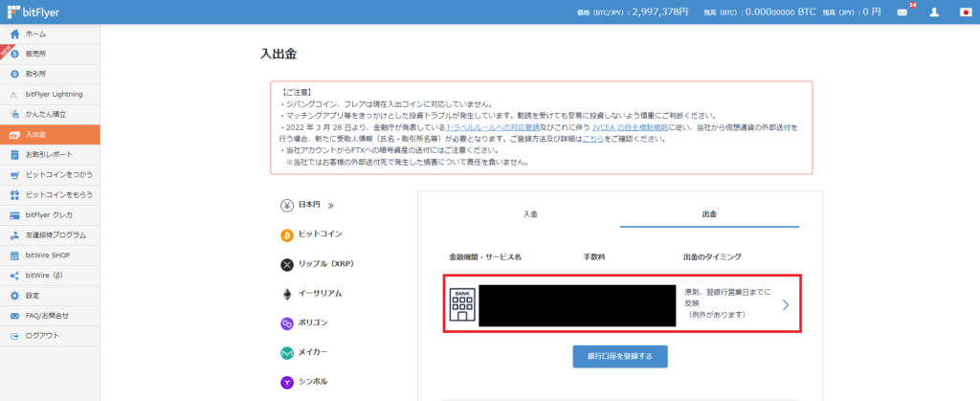Open the mail notifications envelope icon
This screenshot has height=401, width=980.
(x=902, y=12)
